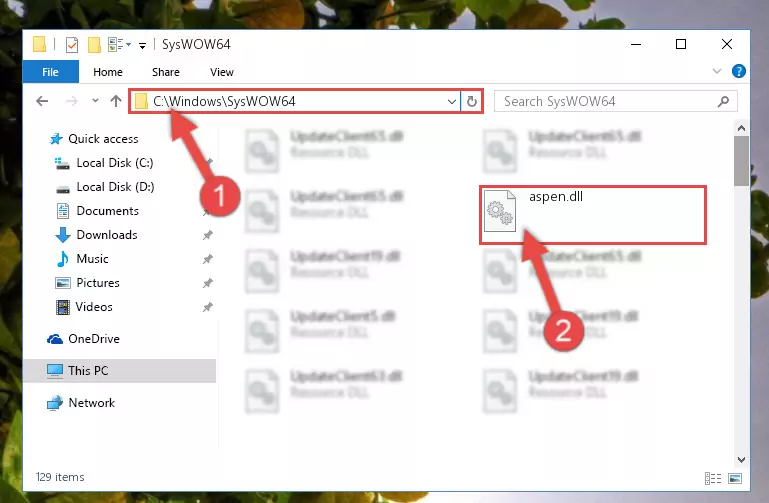Go up one folder level
The image size is (769, 503).
coord(116,101)
